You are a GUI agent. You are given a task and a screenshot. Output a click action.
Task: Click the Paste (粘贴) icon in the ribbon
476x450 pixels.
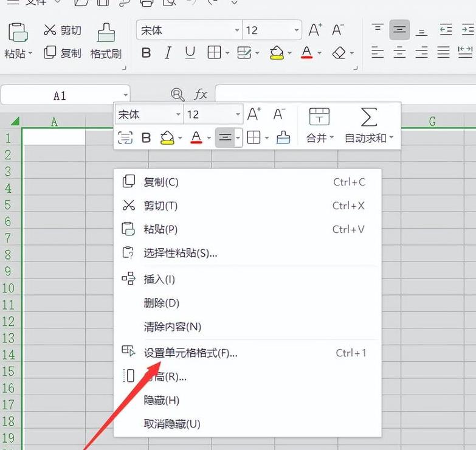point(18,32)
